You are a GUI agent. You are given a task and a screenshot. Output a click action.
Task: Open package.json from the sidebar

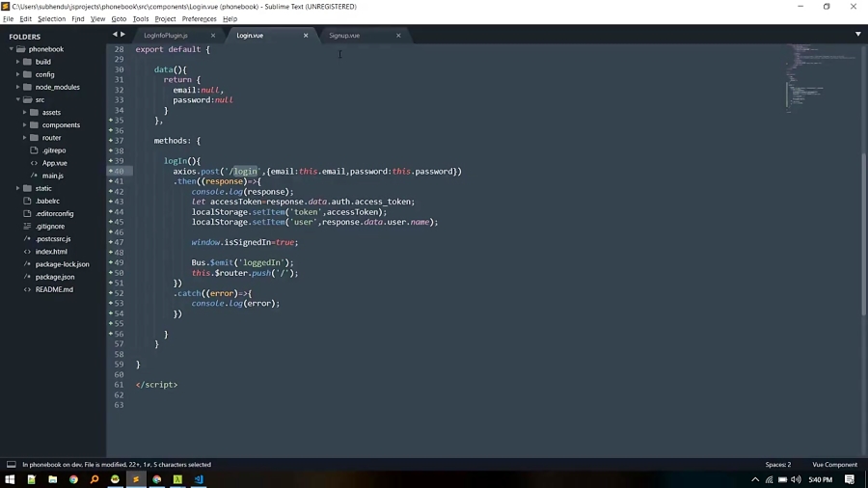(x=55, y=277)
